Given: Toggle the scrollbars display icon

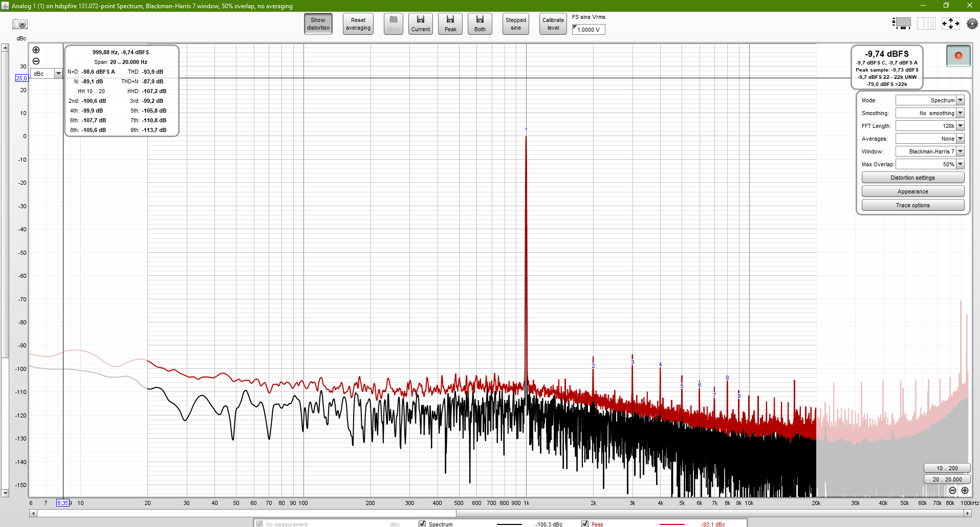Looking at the screenshot, I should click(x=902, y=24).
